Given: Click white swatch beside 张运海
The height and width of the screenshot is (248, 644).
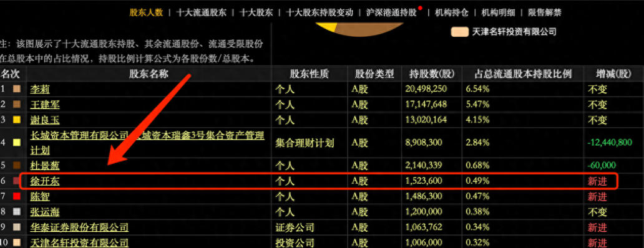Looking at the screenshot, I should tap(17, 212).
